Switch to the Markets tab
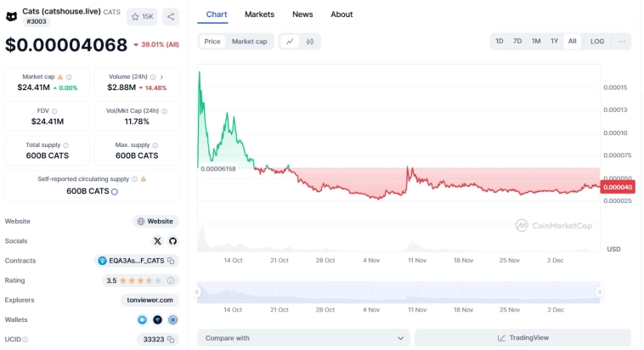 pos(260,14)
